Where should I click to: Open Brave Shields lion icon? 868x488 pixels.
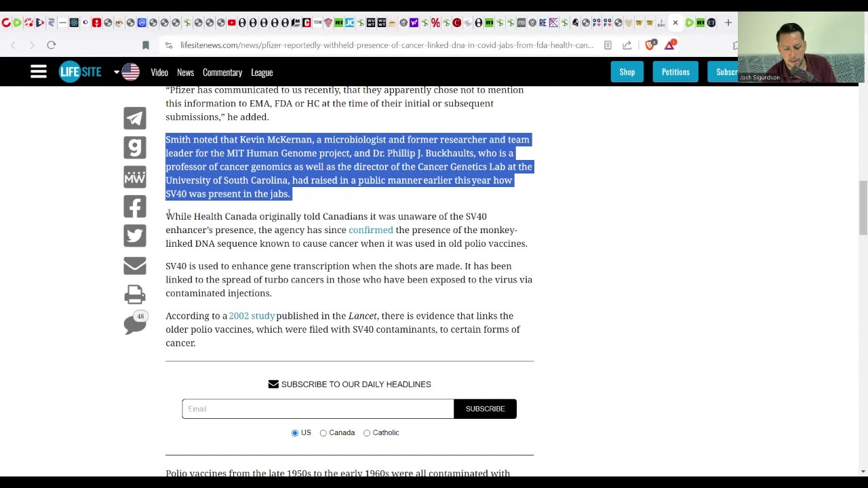pyautogui.click(x=650, y=45)
